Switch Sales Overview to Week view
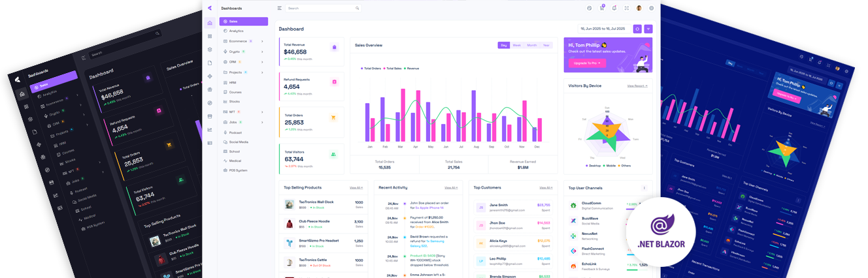The image size is (868, 278). pyautogui.click(x=516, y=45)
